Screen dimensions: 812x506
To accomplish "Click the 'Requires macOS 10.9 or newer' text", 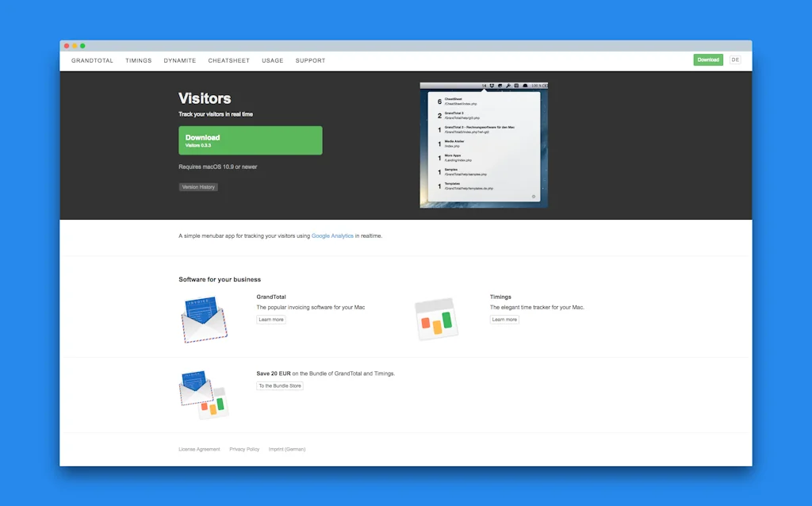I will point(217,167).
